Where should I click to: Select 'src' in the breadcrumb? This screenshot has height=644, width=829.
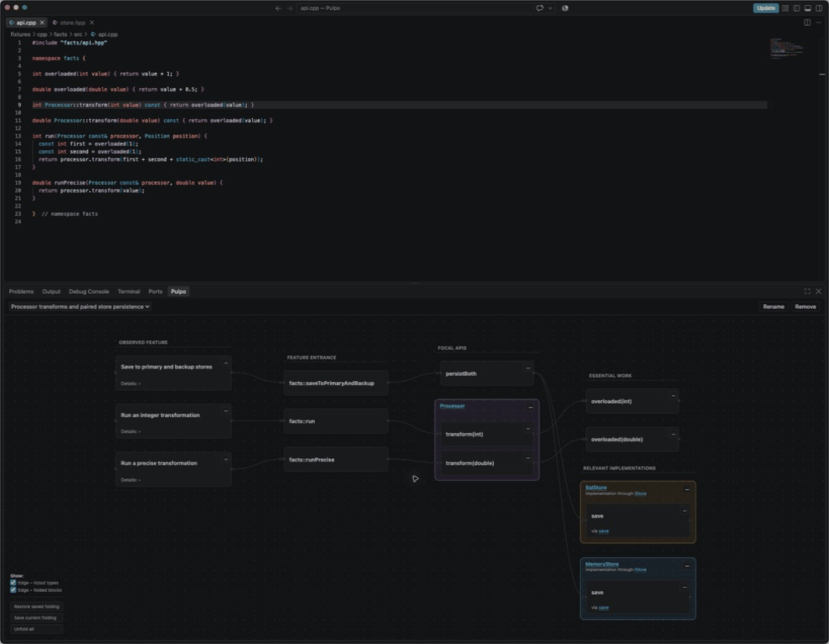click(78, 34)
